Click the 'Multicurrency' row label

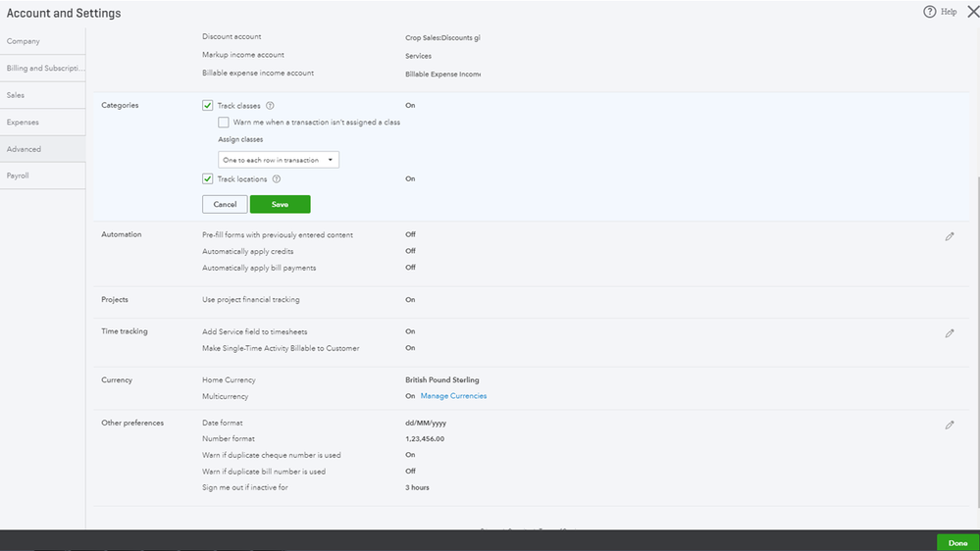(225, 397)
